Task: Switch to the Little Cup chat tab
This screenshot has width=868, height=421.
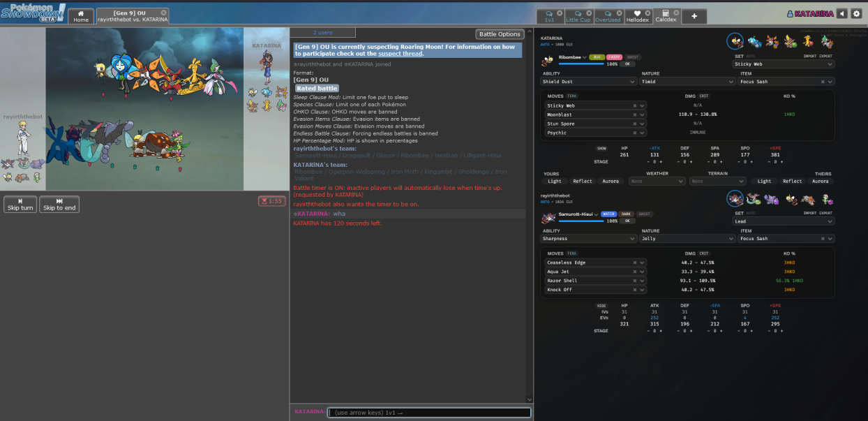Action: pyautogui.click(x=578, y=16)
